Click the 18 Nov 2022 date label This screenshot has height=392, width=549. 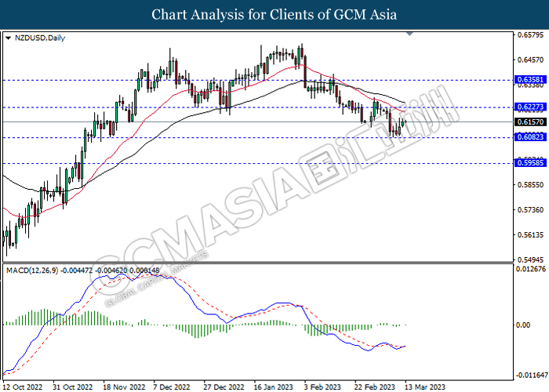[123, 387]
